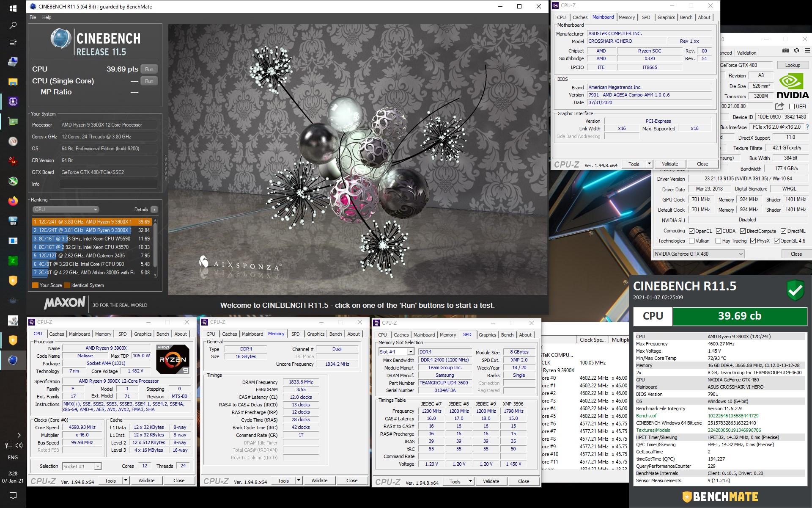Switch to CPU-Z taskbar icon

tap(13, 102)
